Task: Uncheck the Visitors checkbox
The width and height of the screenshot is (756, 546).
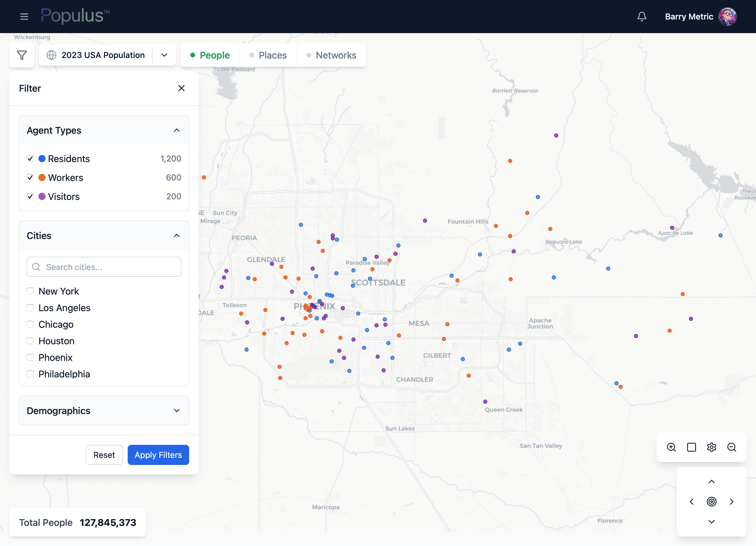Action: (x=30, y=196)
